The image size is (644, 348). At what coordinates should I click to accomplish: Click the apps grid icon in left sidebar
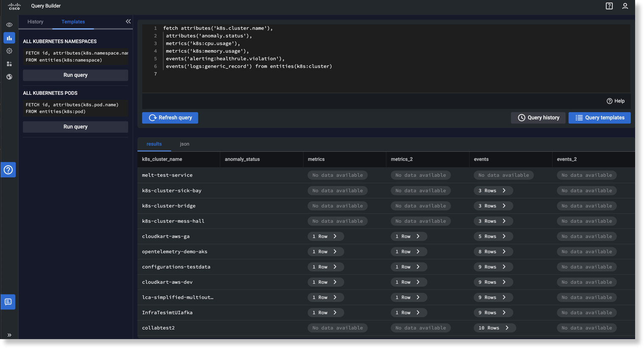point(9,64)
